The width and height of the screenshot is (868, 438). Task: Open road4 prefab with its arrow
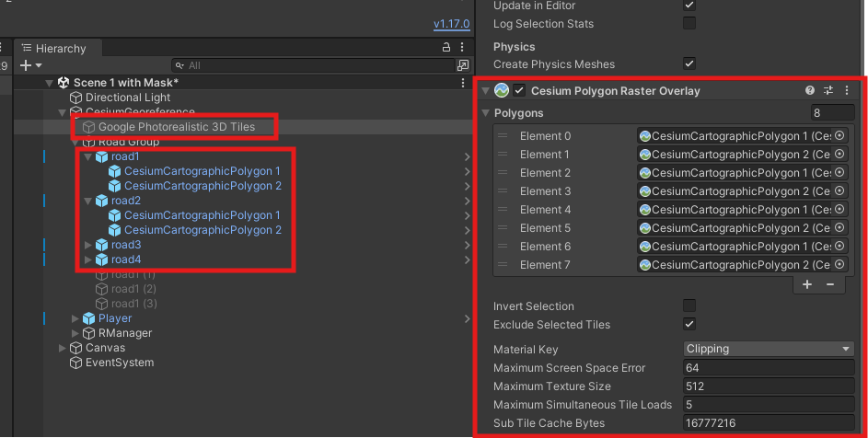click(468, 259)
